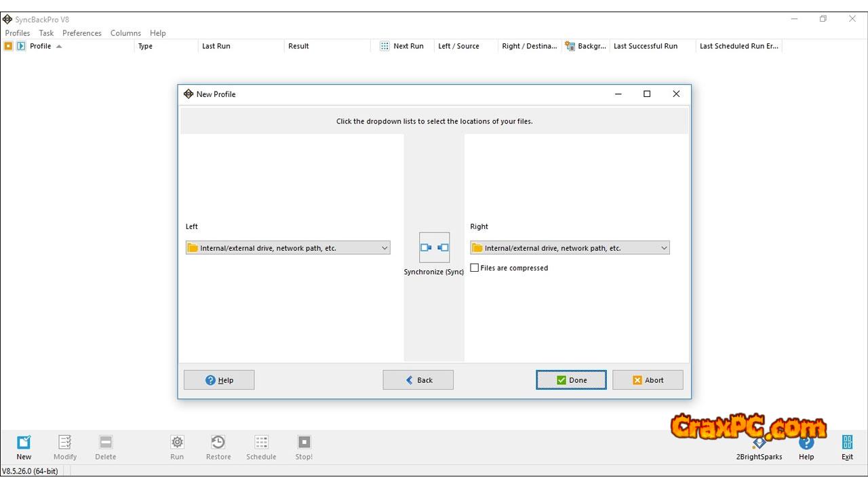Click the Help button in New Profile dialog
Image resolution: width=868 pixels, height=488 pixels.
(x=219, y=380)
